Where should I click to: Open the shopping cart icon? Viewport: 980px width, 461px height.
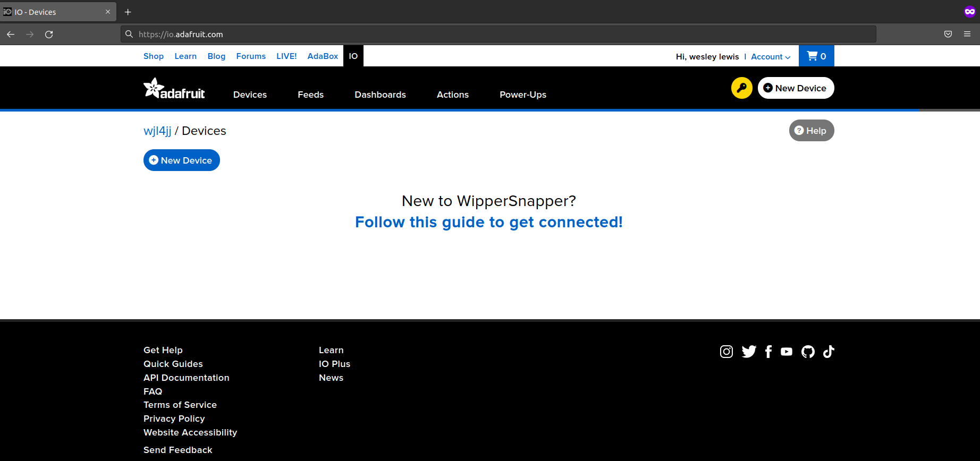(816, 56)
